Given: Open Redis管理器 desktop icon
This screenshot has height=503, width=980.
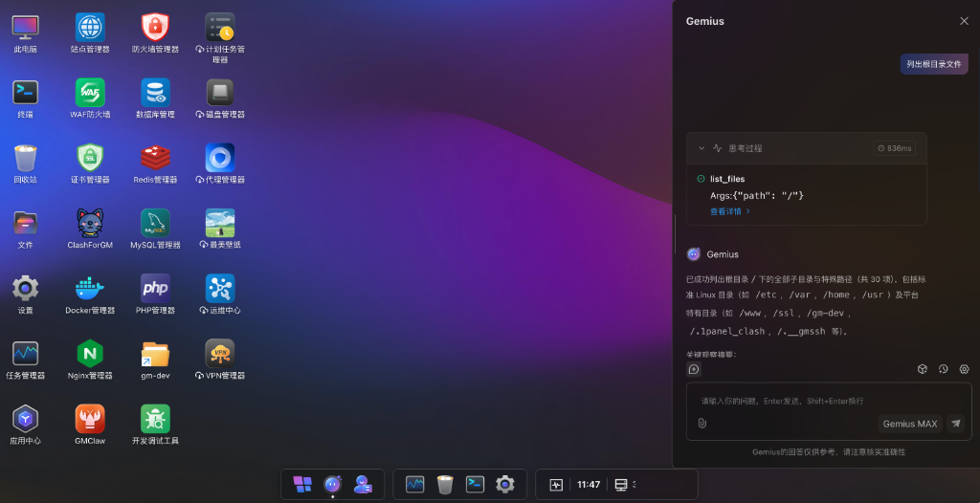Looking at the screenshot, I should click(155, 158).
